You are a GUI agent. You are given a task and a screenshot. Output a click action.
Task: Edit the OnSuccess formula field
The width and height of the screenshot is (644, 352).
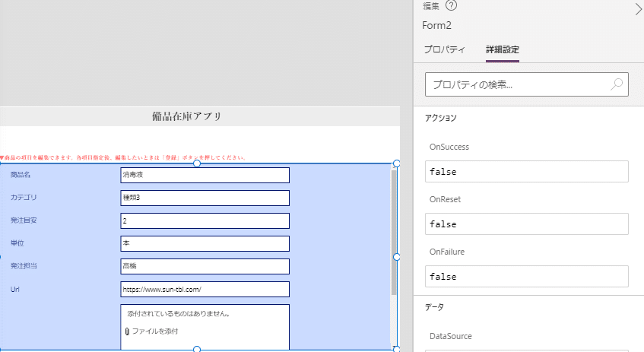click(527, 172)
